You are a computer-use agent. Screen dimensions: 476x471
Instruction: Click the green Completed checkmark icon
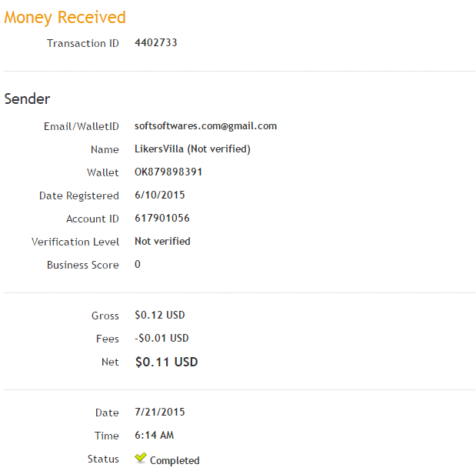coord(141,459)
